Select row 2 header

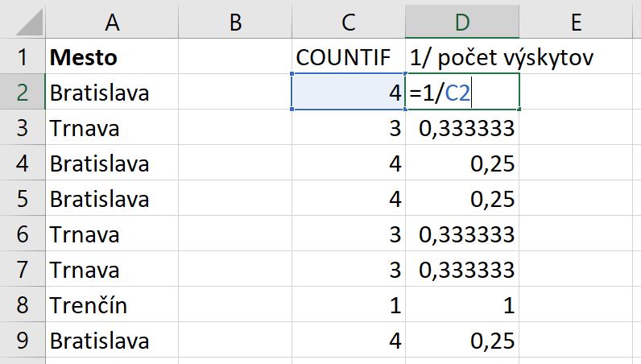(23, 92)
